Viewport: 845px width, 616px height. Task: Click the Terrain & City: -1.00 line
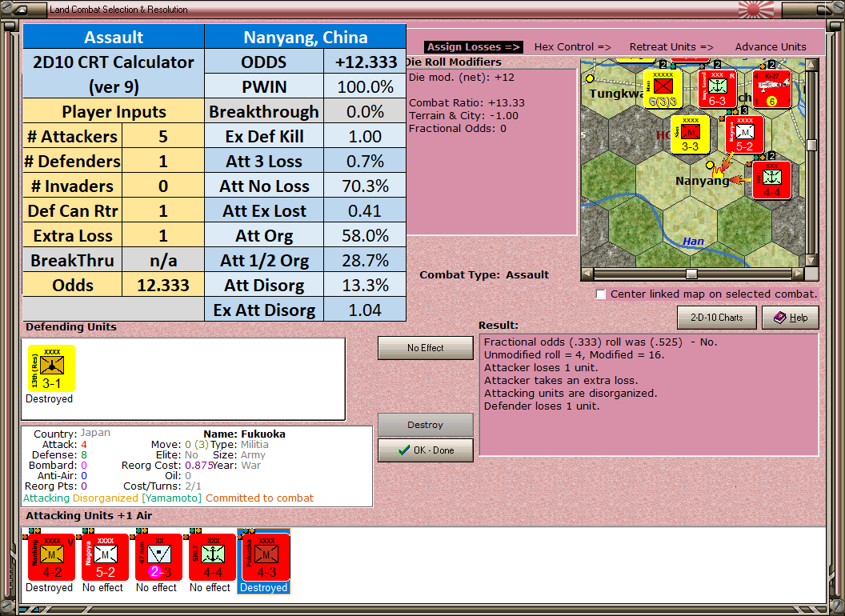[463, 115]
